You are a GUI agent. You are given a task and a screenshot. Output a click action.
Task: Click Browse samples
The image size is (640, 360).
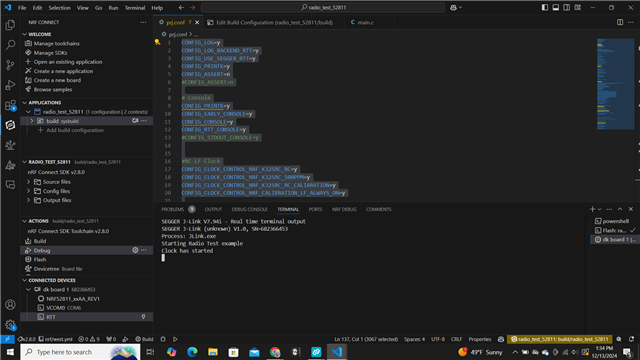point(53,89)
